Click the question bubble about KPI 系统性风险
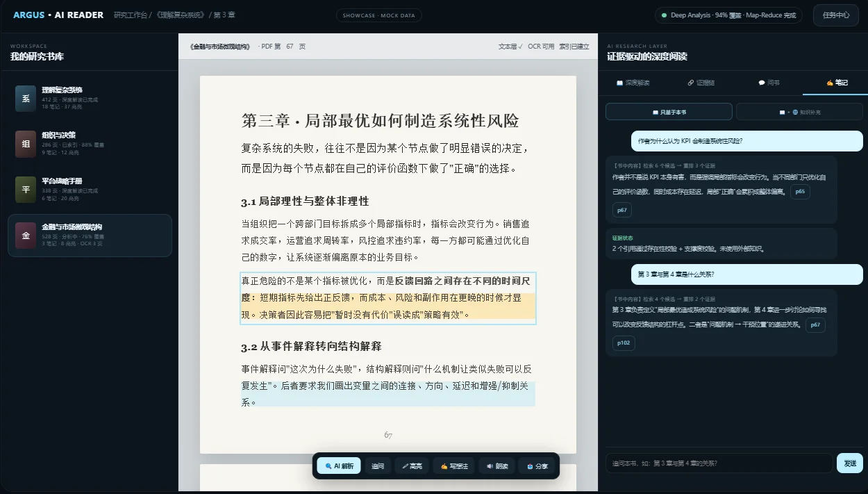This screenshot has height=494, width=868. coord(746,141)
